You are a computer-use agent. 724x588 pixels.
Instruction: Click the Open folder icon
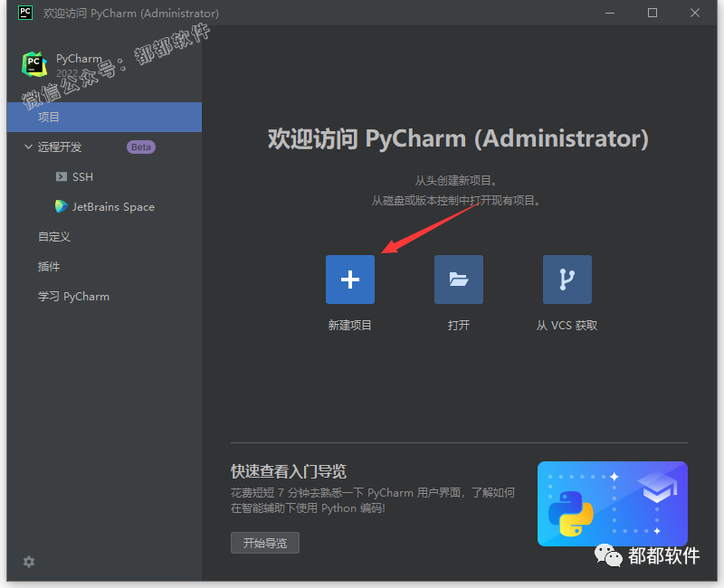(x=459, y=280)
